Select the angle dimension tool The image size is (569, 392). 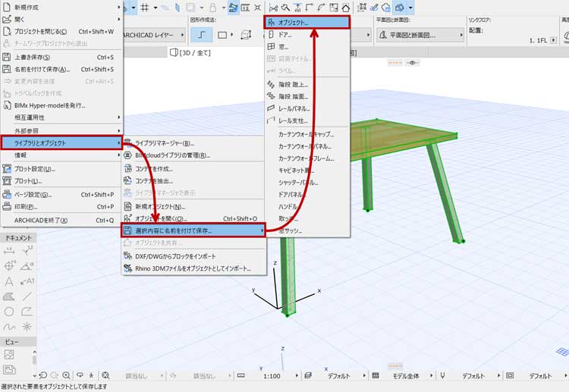(x=27, y=266)
